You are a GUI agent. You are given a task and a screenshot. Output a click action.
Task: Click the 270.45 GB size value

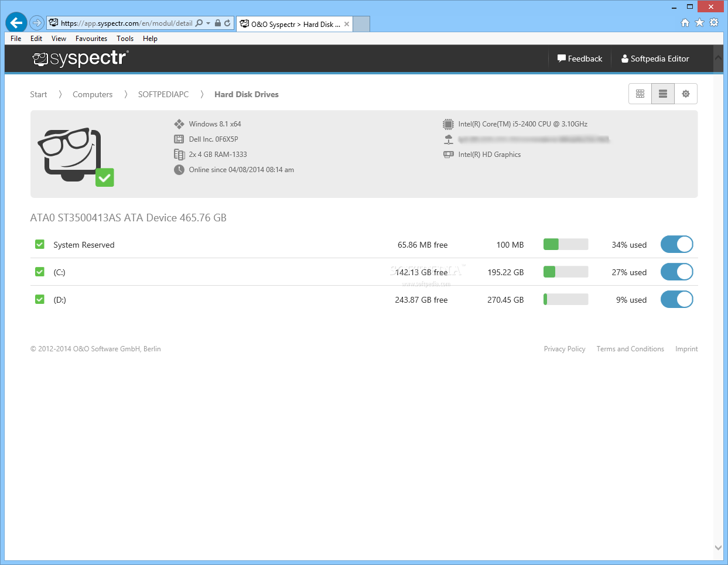(x=505, y=300)
